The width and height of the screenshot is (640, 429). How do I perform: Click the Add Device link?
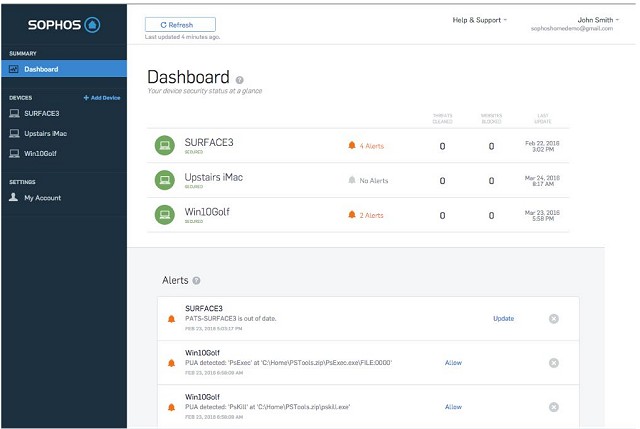tap(102, 98)
